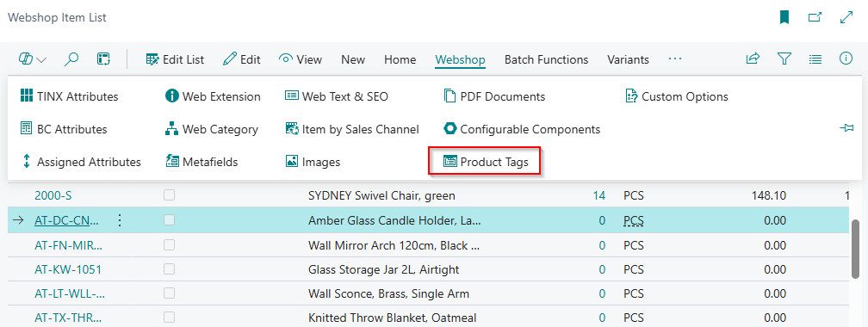Open the Batch Functions menu
Viewport: 868px width, 327px height.
click(x=546, y=59)
